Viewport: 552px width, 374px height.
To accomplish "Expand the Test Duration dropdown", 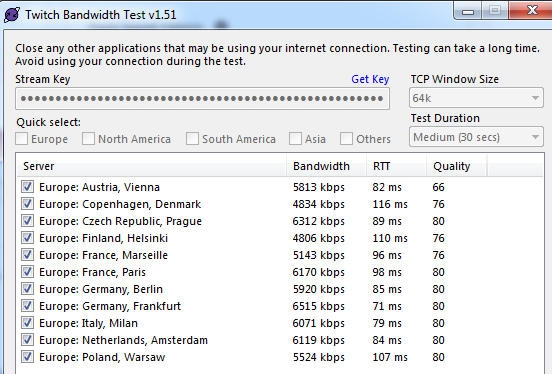I will point(476,137).
